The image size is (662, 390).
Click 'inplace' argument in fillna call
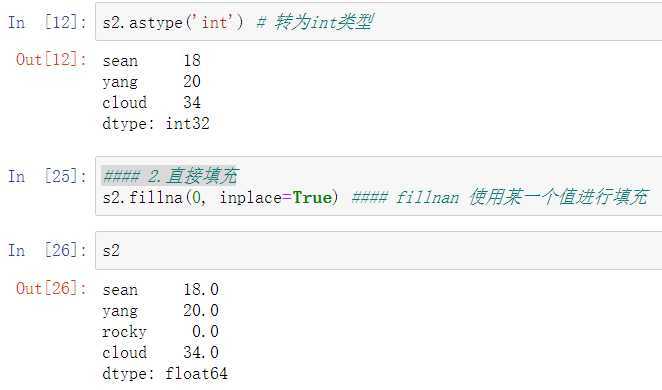(250, 198)
